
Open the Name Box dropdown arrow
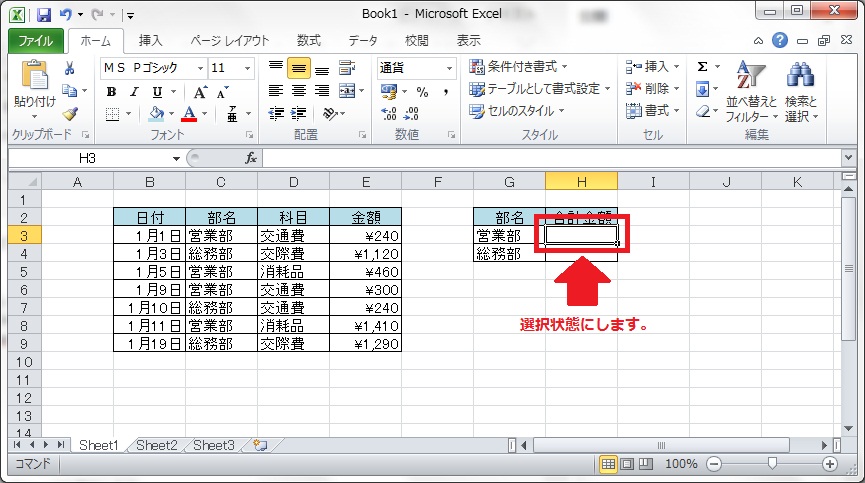176,159
